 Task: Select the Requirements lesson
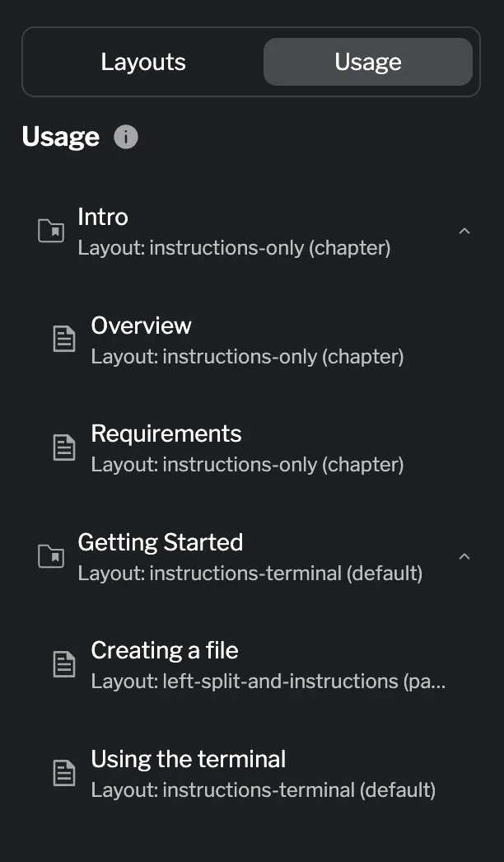[166, 433]
